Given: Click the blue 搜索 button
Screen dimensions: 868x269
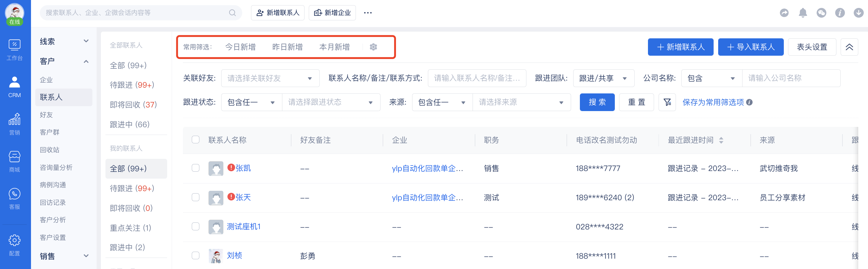Looking at the screenshot, I should click(x=597, y=102).
